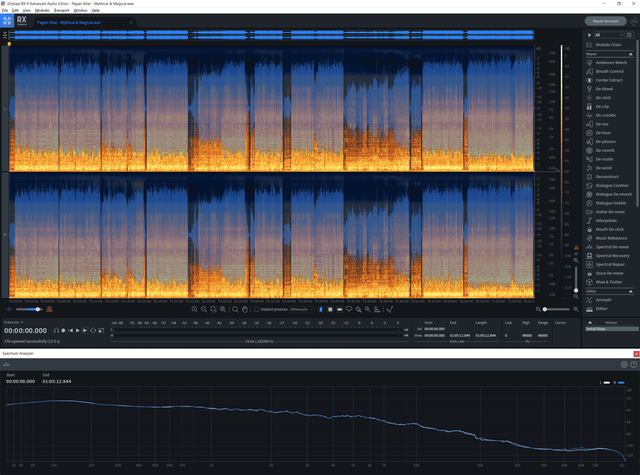Open the Ambience Match module
Image resolution: width=640 pixels, height=475 pixels.
[x=609, y=62]
